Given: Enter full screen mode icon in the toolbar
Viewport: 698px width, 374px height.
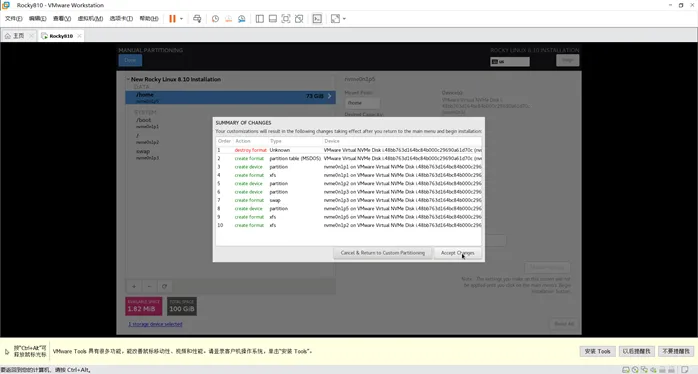Looking at the screenshot, I should point(286,19).
